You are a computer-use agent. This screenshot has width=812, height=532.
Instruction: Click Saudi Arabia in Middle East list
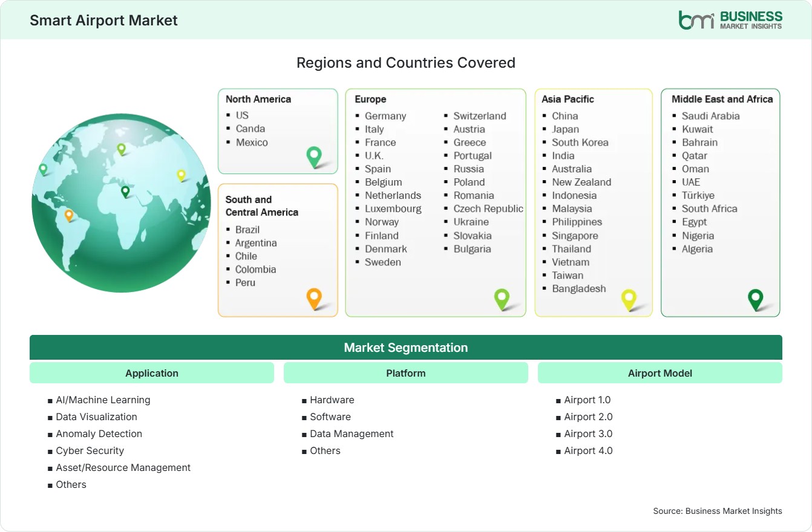click(x=711, y=115)
